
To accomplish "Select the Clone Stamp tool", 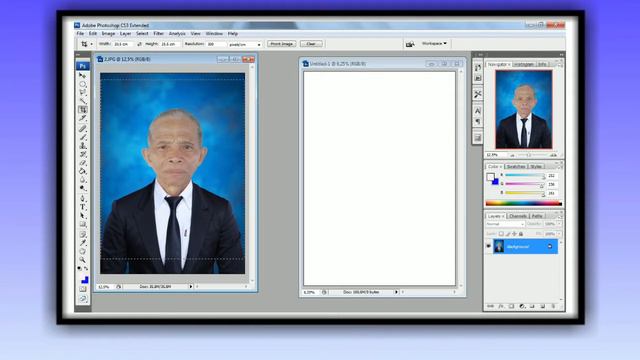I will (82, 146).
